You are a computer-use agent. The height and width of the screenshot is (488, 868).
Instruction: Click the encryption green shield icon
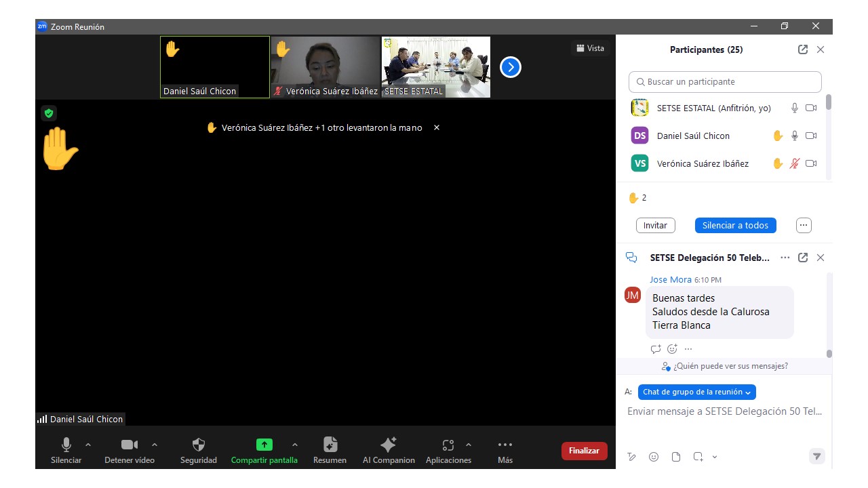pyautogui.click(x=49, y=113)
